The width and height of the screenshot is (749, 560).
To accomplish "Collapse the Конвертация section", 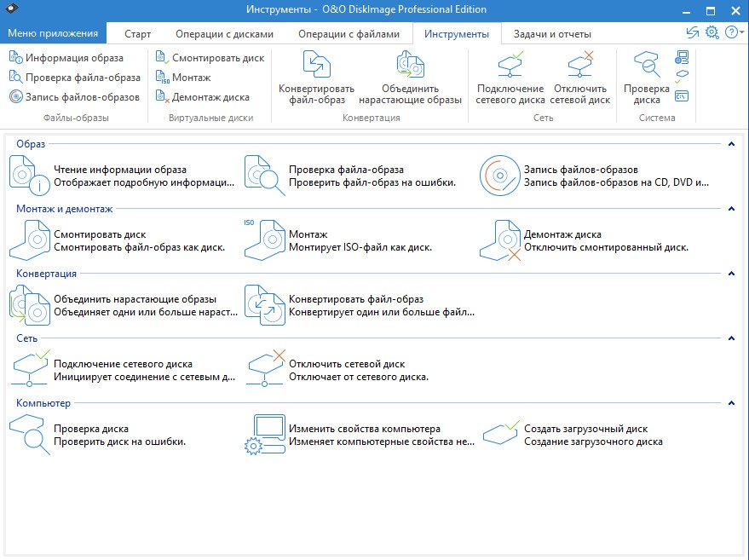I will (730, 274).
